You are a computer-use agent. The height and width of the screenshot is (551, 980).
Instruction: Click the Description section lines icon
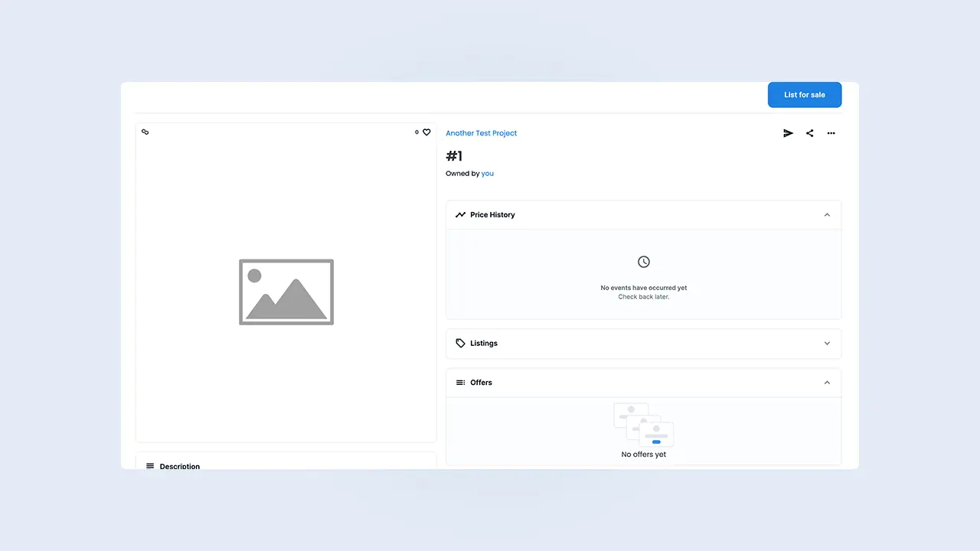tap(150, 466)
